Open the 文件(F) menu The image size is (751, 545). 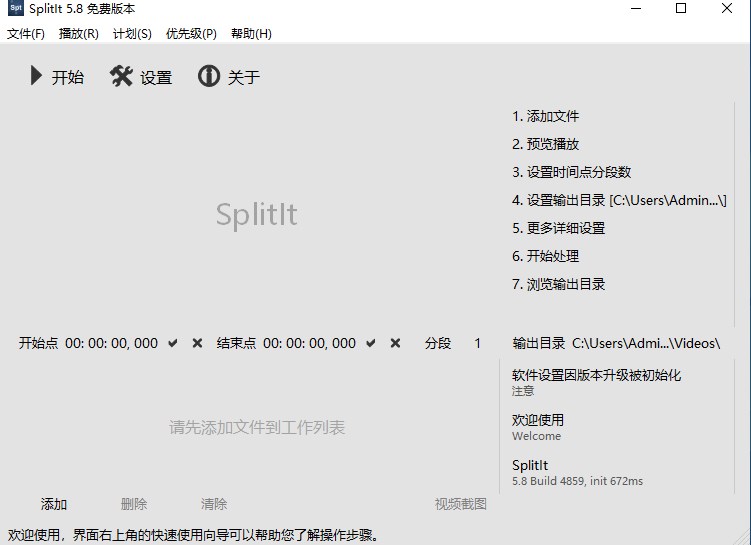point(26,33)
